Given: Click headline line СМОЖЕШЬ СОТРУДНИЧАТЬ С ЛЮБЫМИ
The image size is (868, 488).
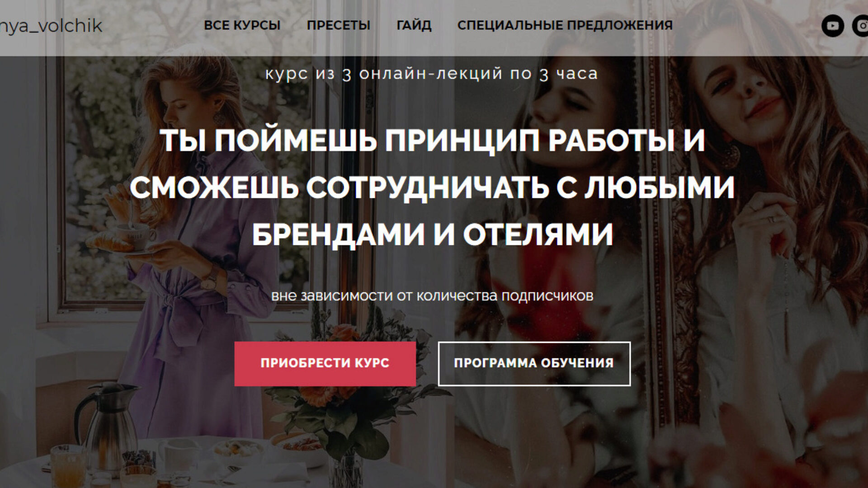Looking at the screenshot, I should coord(432,188).
